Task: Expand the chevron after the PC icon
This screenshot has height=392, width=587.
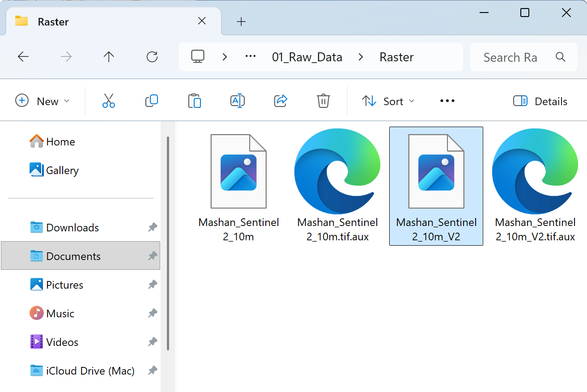Action: point(225,57)
